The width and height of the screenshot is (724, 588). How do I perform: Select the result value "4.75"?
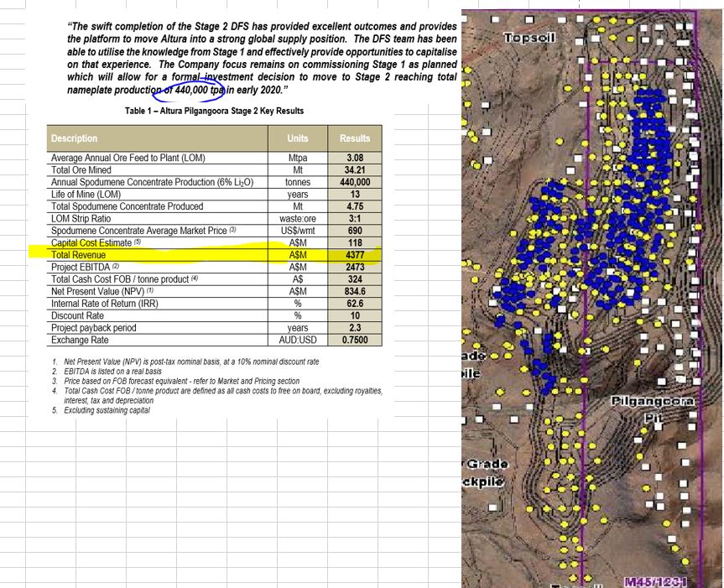tap(355, 206)
